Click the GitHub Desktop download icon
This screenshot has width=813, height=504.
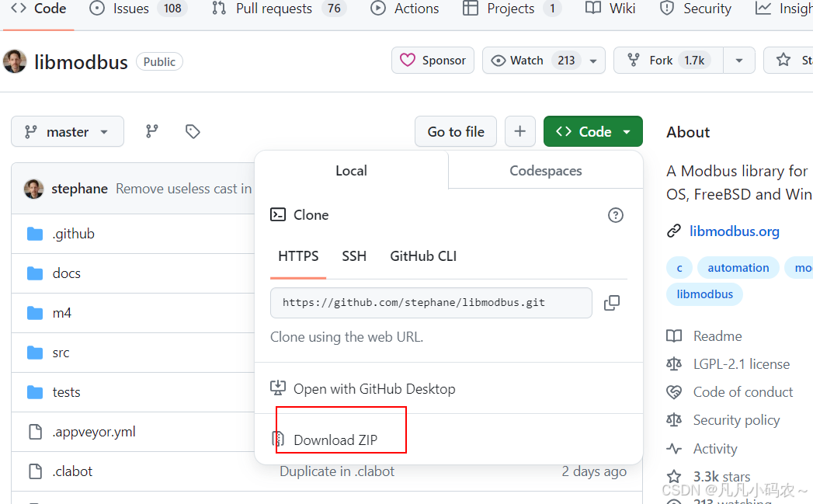point(278,388)
